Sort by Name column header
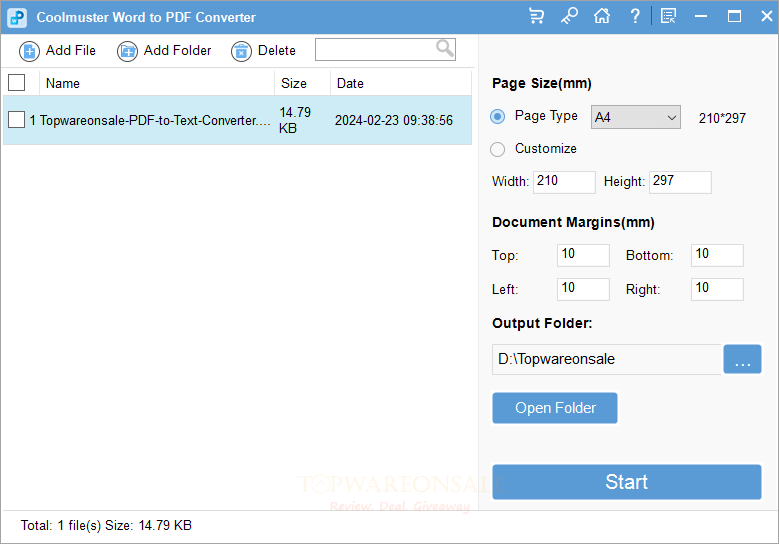 point(156,83)
